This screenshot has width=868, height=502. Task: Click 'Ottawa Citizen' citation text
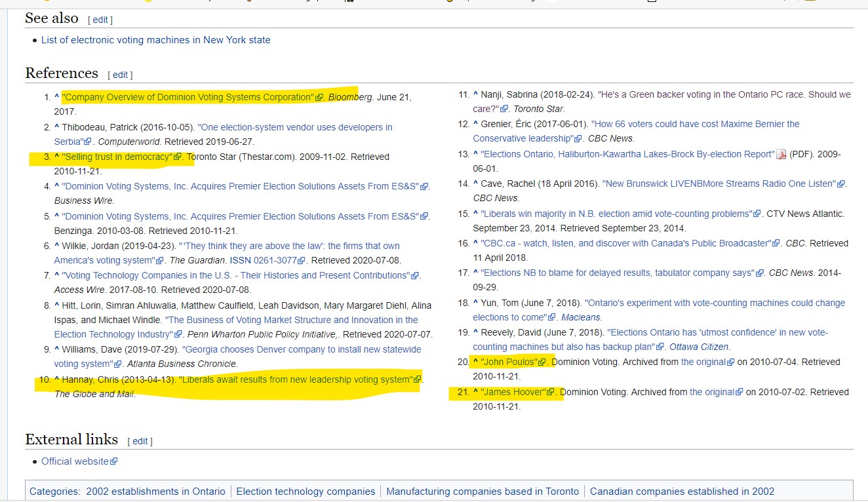699,347
